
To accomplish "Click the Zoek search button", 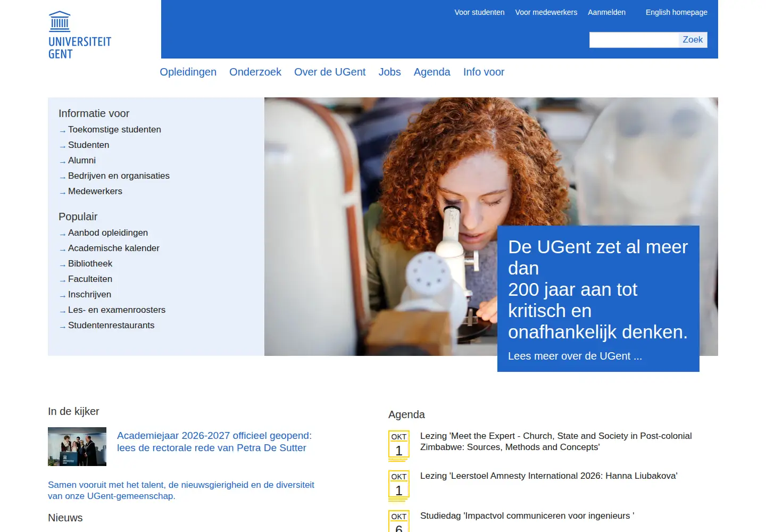I will pos(693,40).
